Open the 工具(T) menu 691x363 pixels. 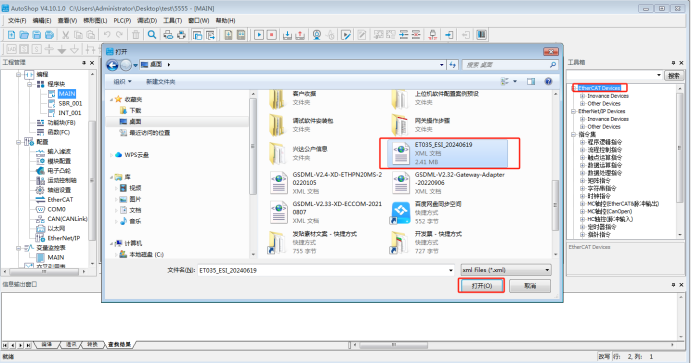pos(172,21)
